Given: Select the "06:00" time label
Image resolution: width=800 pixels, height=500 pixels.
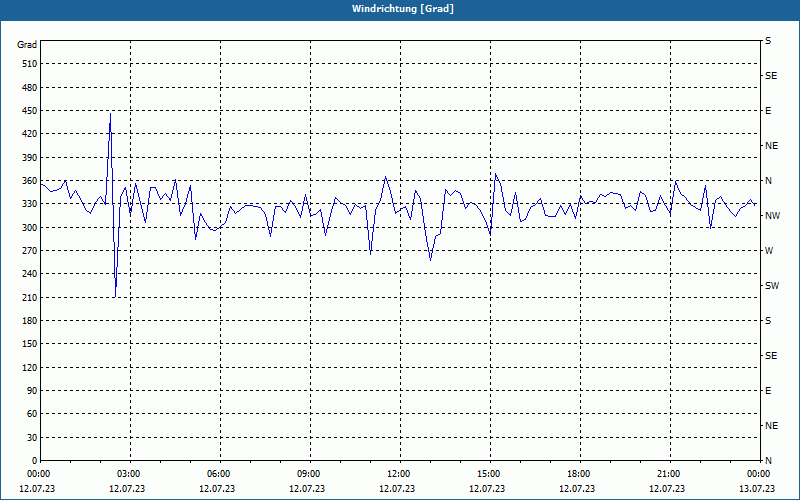Looking at the screenshot, I should click(x=218, y=474).
